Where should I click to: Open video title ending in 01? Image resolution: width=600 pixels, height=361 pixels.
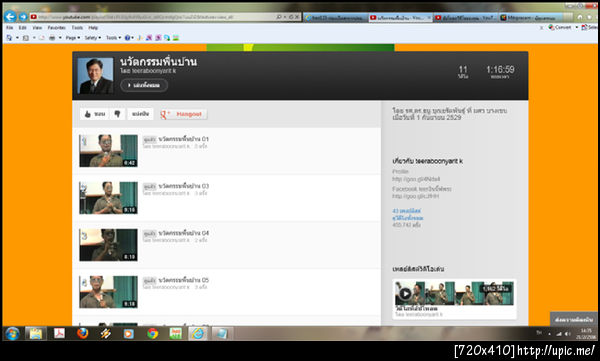click(184, 139)
